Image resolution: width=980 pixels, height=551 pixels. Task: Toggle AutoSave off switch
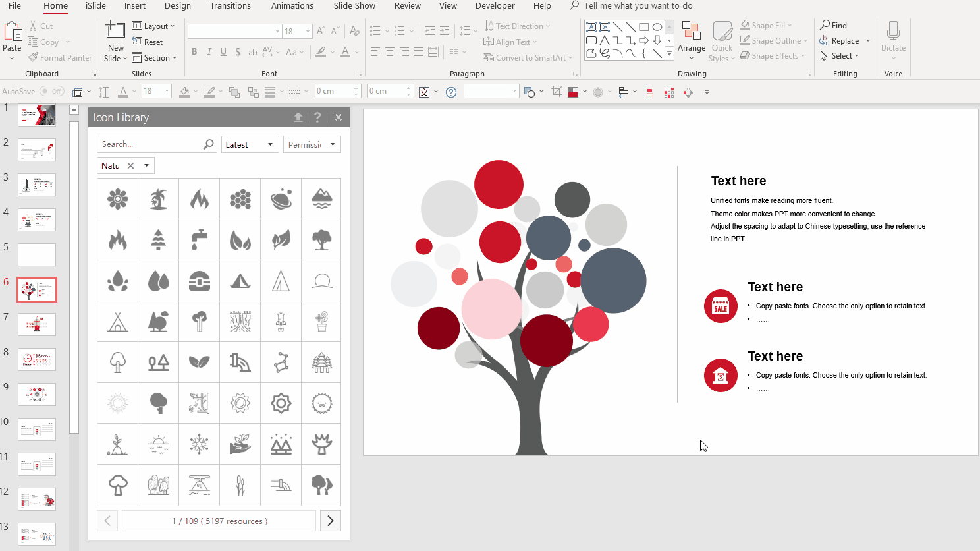(x=52, y=91)
